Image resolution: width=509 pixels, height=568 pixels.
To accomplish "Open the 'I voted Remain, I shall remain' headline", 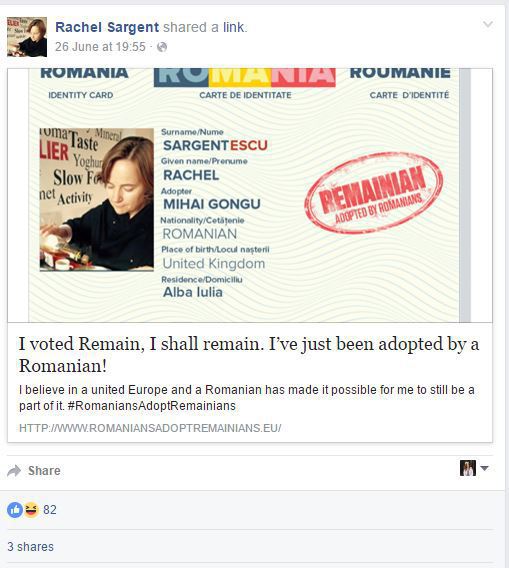I will pos(249,354).
